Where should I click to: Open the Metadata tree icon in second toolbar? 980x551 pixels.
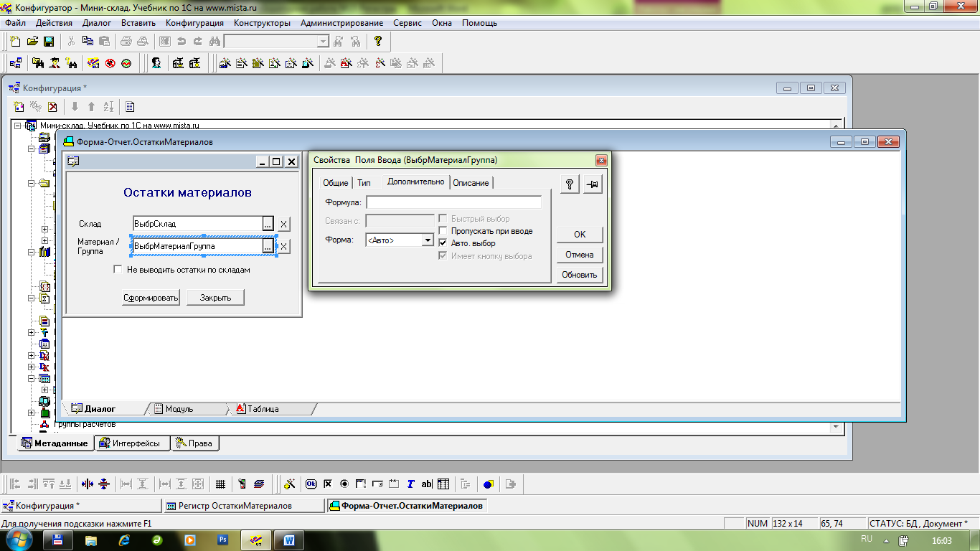(x=15, y=63)
